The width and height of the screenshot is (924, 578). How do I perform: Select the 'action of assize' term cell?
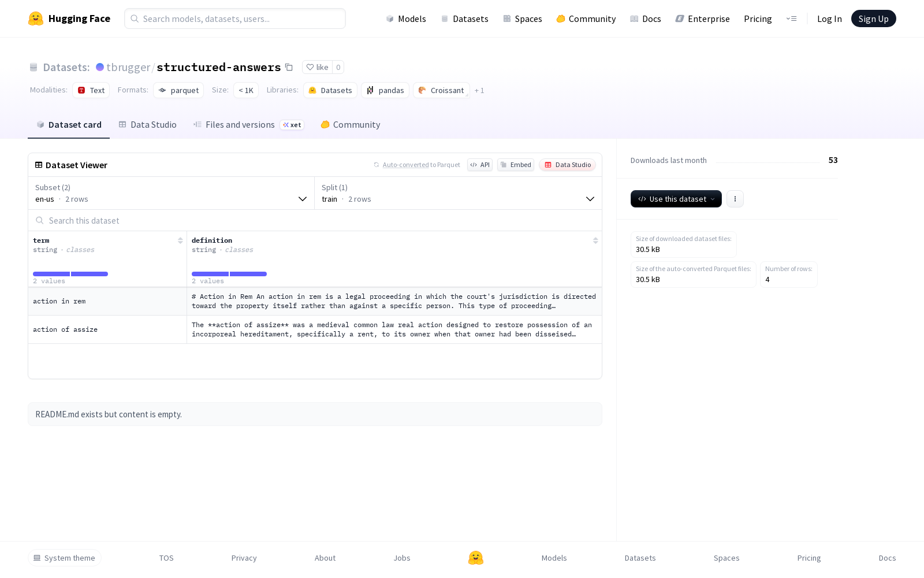tap(107, 329)
